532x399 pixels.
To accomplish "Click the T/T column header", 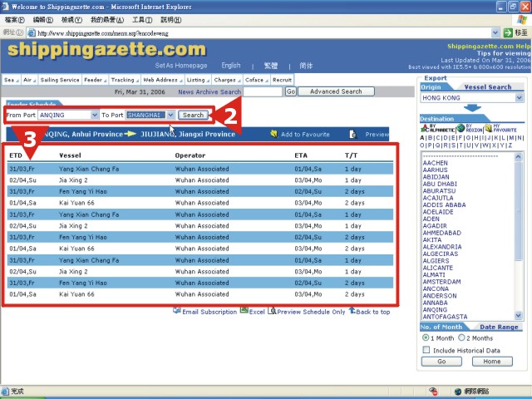I will click(x=351, y=155).
